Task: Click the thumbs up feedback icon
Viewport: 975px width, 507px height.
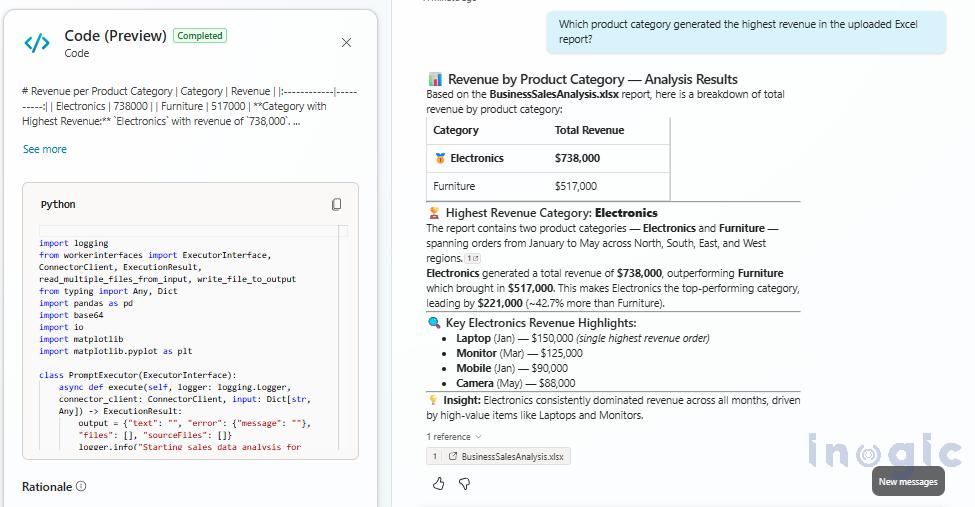Action: click(x=438, y=483)
